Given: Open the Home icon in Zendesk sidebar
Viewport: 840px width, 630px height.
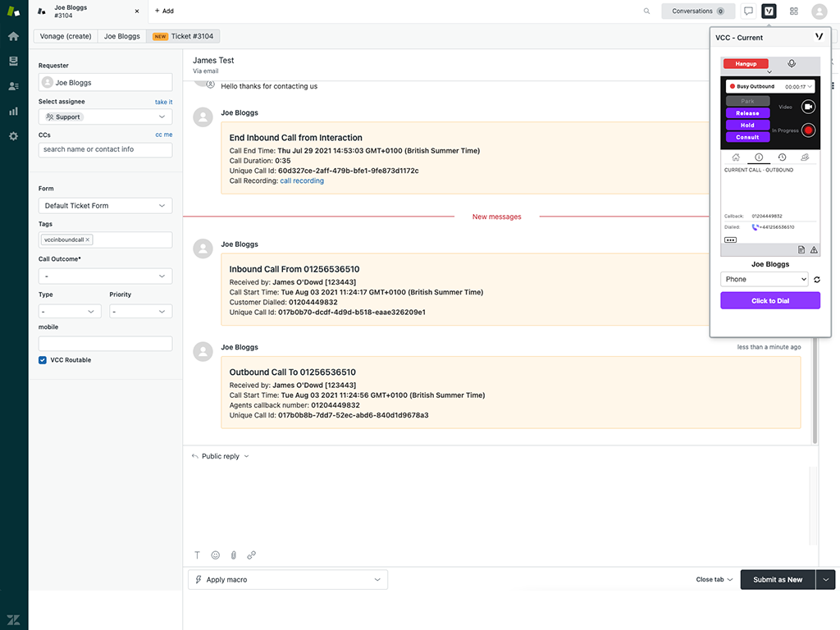Looking at the screenshot, I should coord(13,36).
